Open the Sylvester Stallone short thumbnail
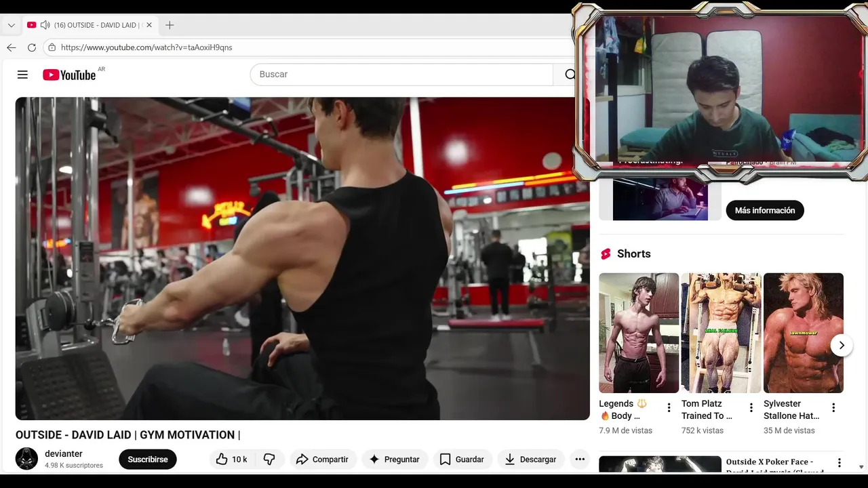Screen dimensions: 868x488 pos(804,333)
